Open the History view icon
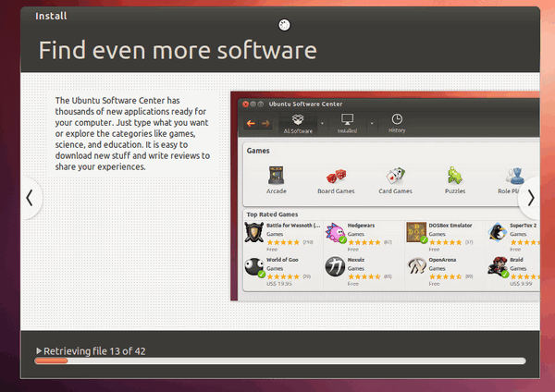This screenshot has height=392, width=555. (397, 123)
